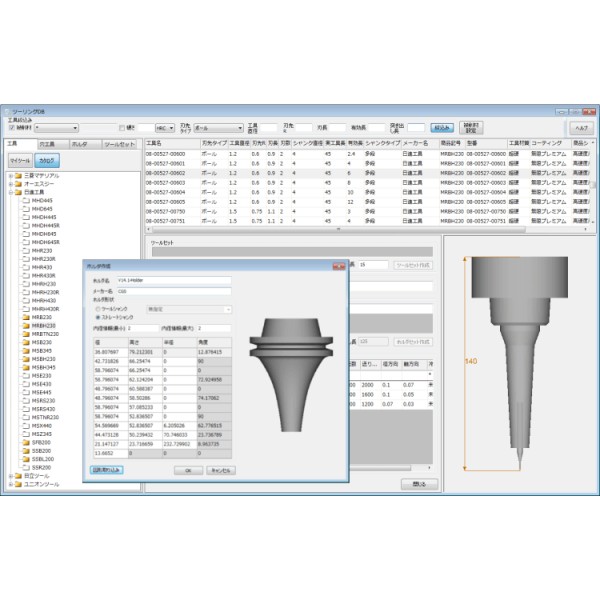Expand the 日立ツール tree node
Image resolution: width=600 pixels, height=600 pixels.
point(11,476)
